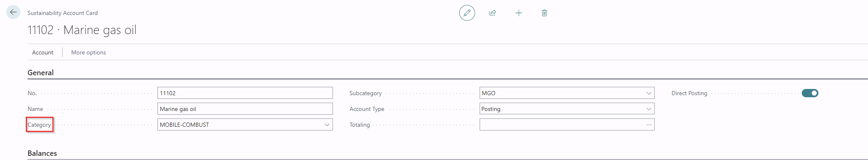Click the pencil edit icon
The width and height of the screenshot is (868, 160).
[467, 13]
